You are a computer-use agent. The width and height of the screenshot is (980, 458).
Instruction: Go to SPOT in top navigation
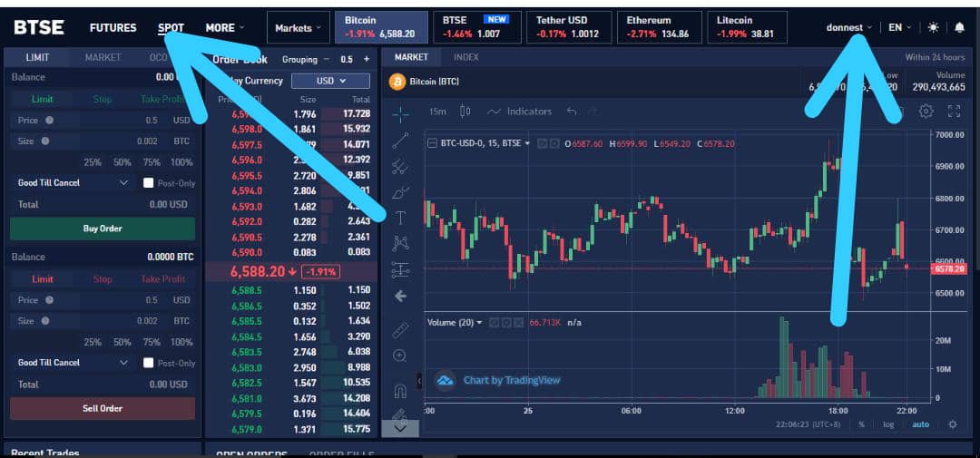coord(171,27)
